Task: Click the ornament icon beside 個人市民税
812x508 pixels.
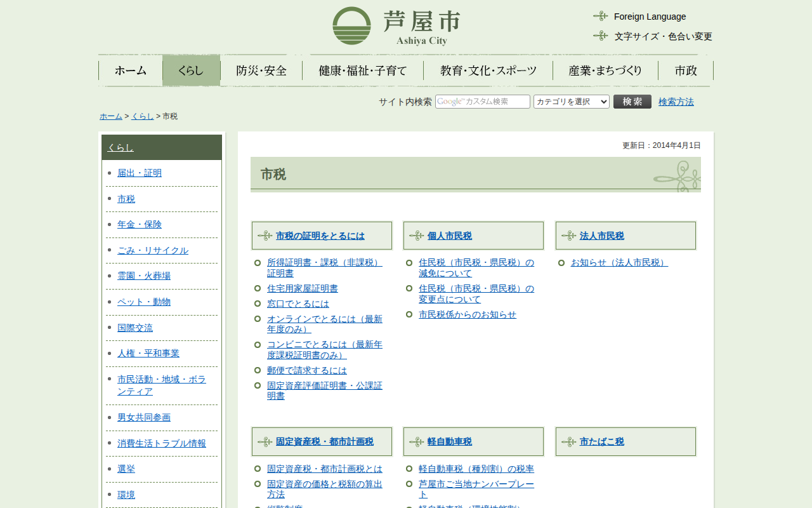Action: pyautogui.click(x=416, y=236)
